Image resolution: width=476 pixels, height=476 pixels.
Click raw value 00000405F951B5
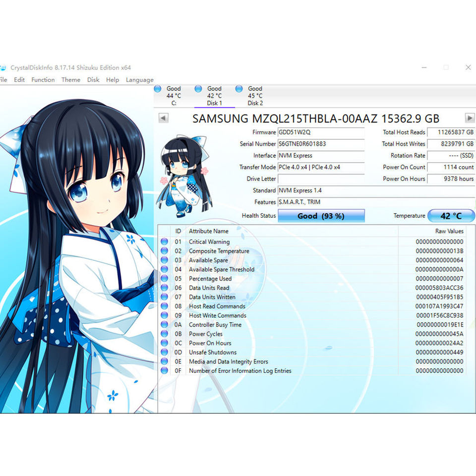coord(440,297)
